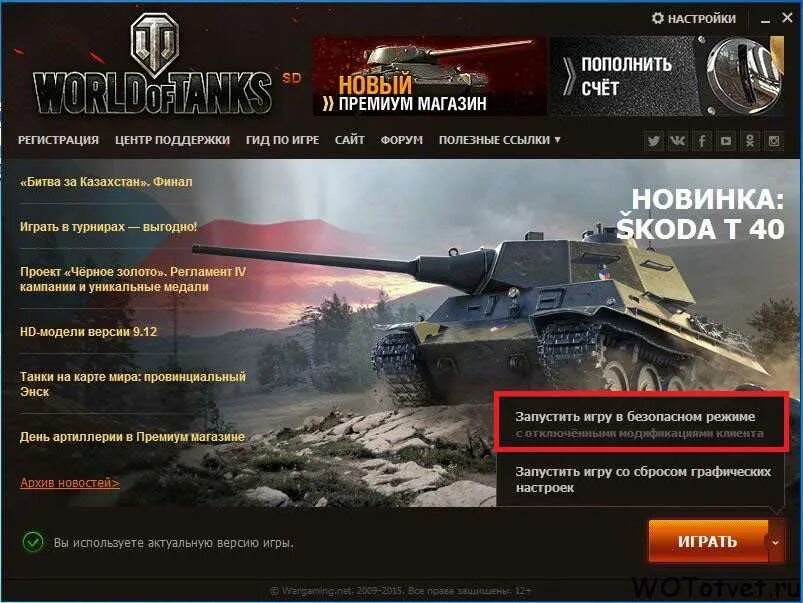Open the Twitter social link icon
The height and width of the screenshot is (603, 803).
click(x=653, y=140)
